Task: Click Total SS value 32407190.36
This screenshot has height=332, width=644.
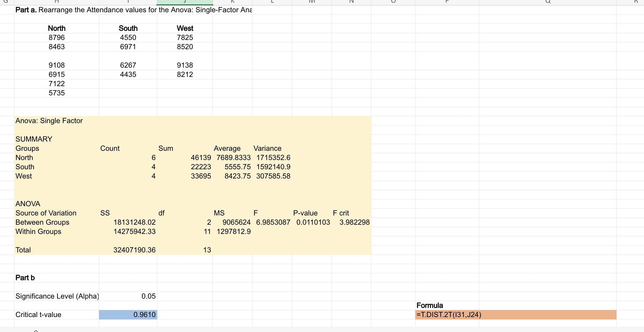Action: coord(134,250)
